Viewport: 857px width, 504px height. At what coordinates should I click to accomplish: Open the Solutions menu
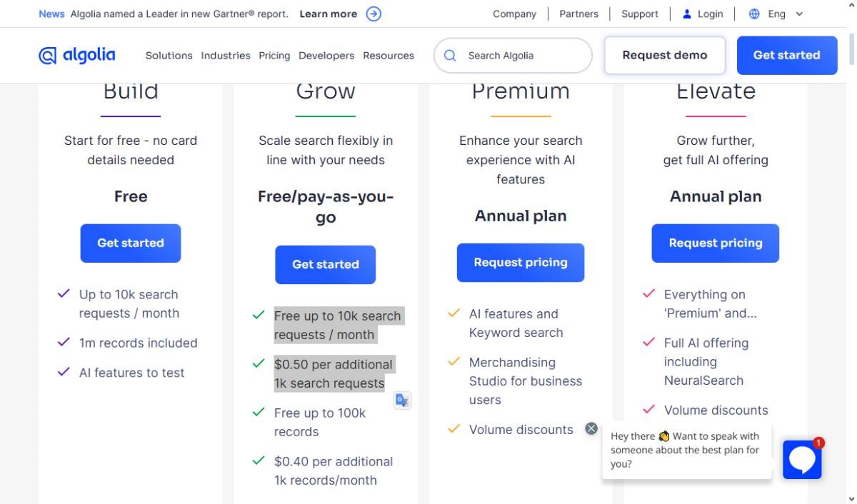169,56
